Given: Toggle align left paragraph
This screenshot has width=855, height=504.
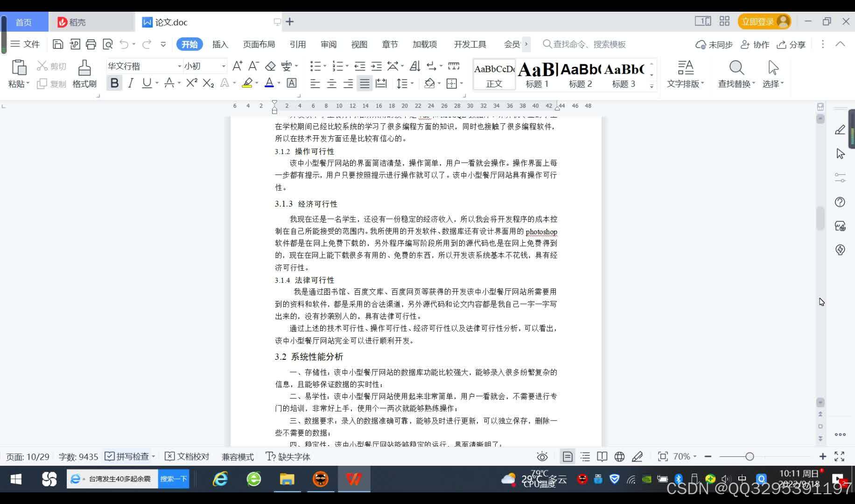Looking at the screenshot, I should [x=315, y=84].
